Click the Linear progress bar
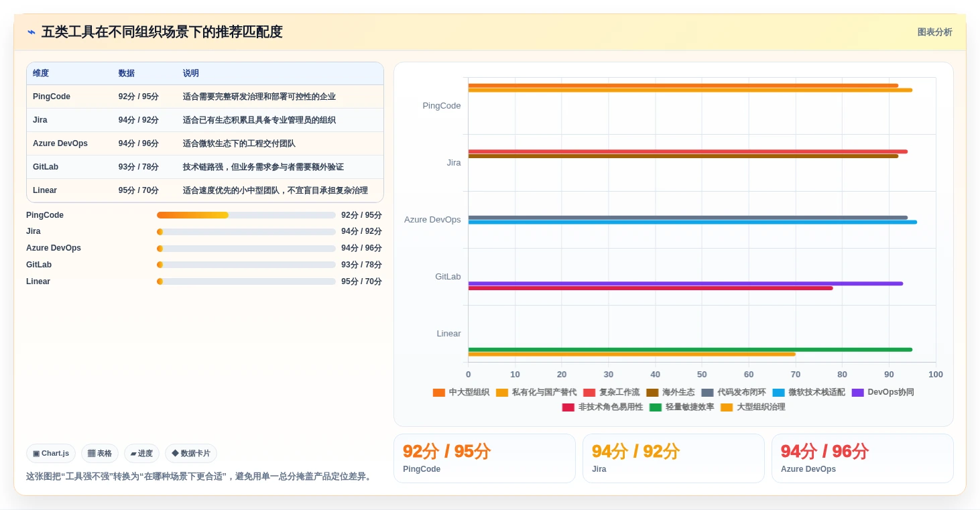980x510 pixels. [x=246, y=281]
